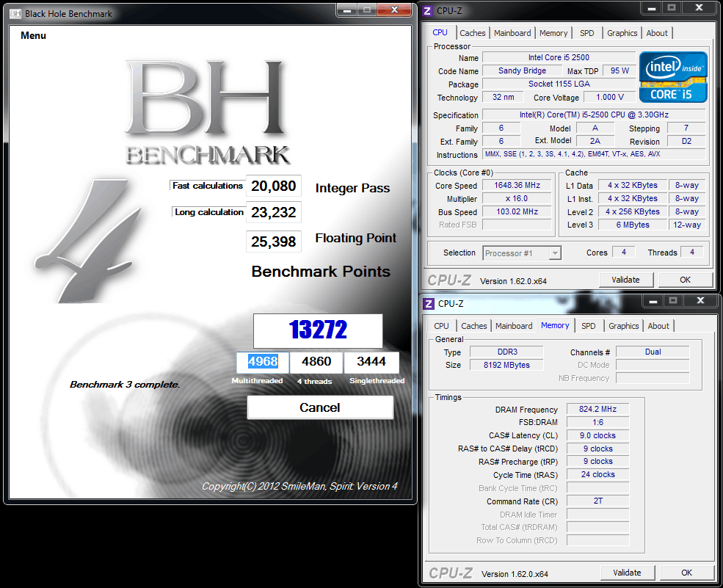Click the 25,398 floating point value
The width and height of the screenshot is (723, 588).
click(274, 242)
